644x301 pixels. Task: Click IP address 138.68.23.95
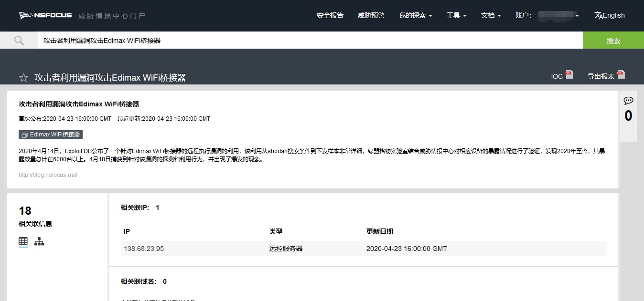(x=144, y=249)
